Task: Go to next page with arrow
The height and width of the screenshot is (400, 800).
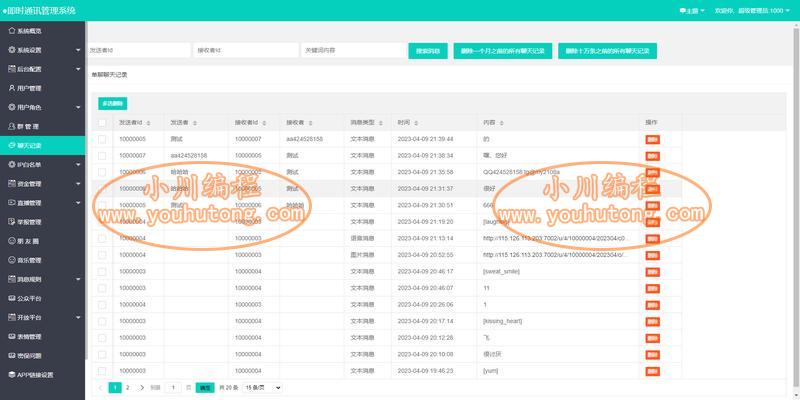Action: (142, 388)
